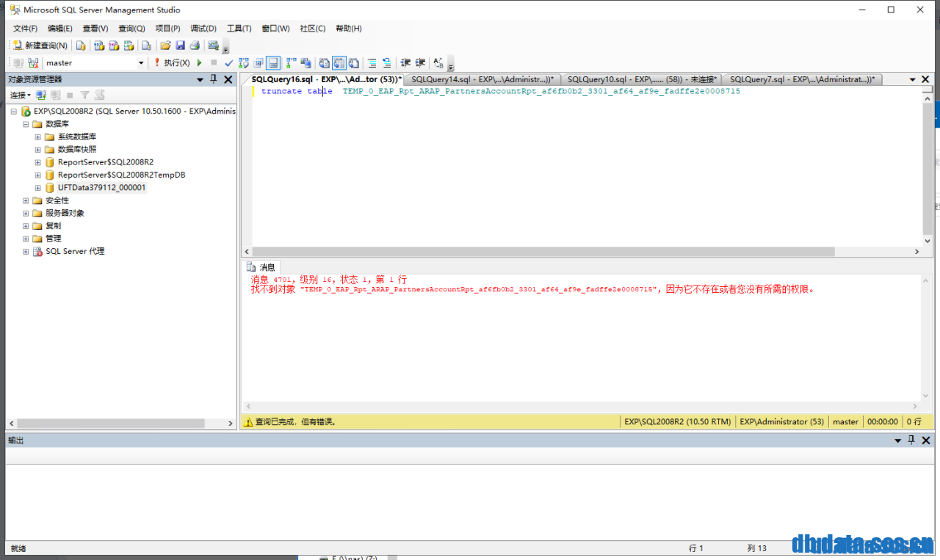Expand the 服务器对象 folder

click(26, 213)
